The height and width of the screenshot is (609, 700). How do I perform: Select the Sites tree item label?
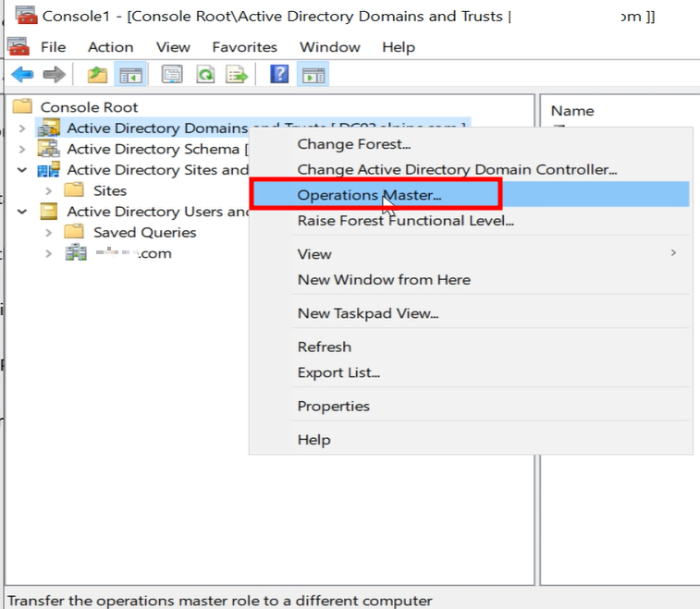click(110, 190)
